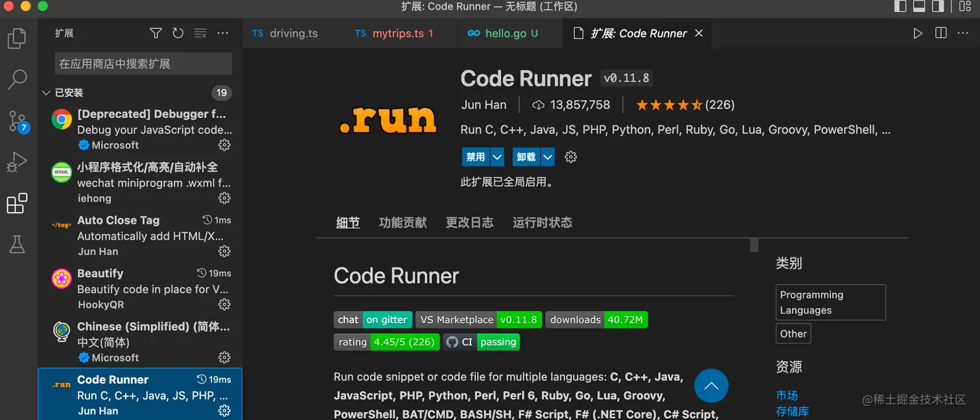Screen dimensions: 980x420
Task: Select the Chinese (Simplified) language pack row
Action: 140,342
